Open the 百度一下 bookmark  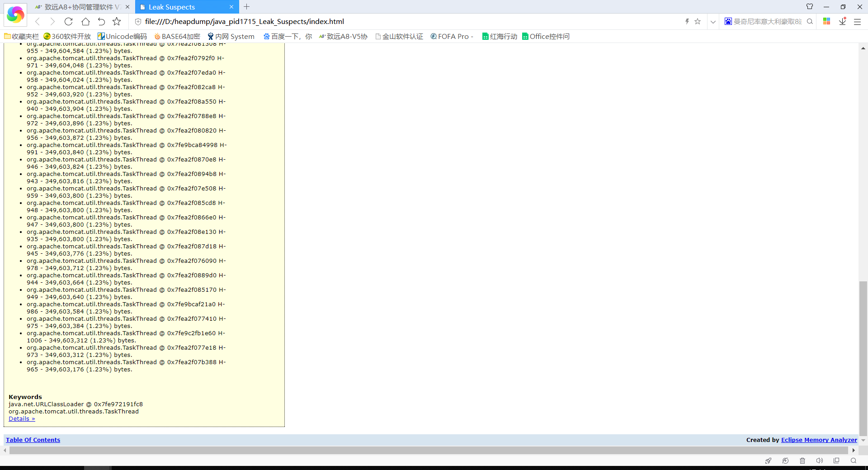click(x=288, y=36)
